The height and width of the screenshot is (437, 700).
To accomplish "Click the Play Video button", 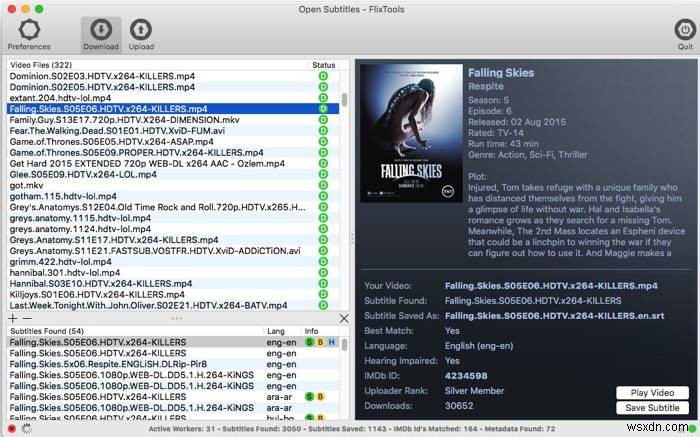I will (652, 393).
